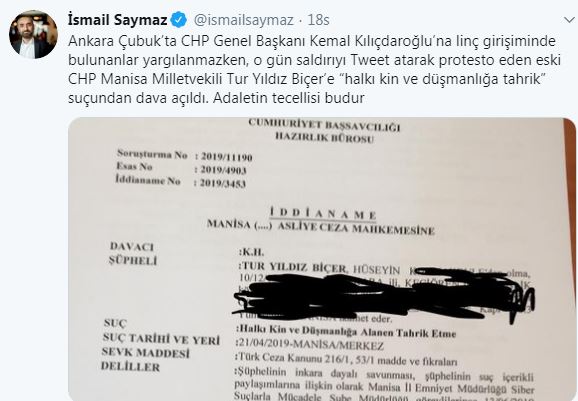Click the tweet text mentioning Kemal Kılıçdaroğlu
Image resolution: width=578 pixels, height=401 pixels.
click(312, 41)
